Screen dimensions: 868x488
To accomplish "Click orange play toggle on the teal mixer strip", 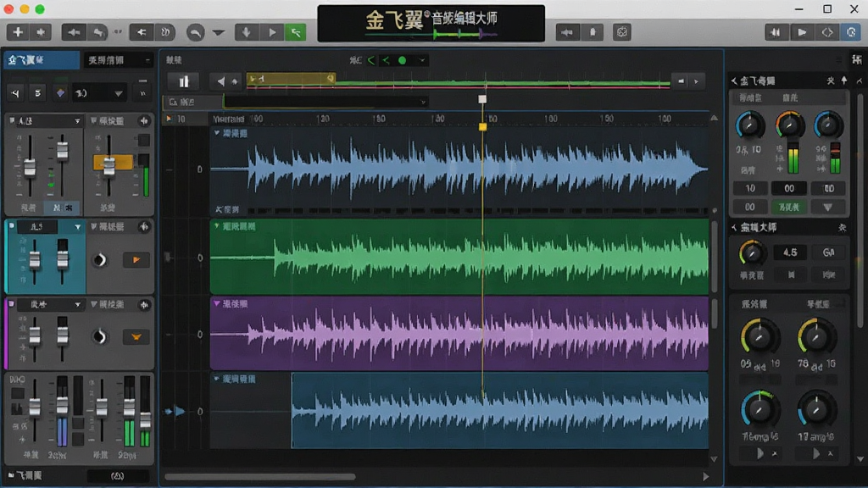I will (x=136, y=259).
